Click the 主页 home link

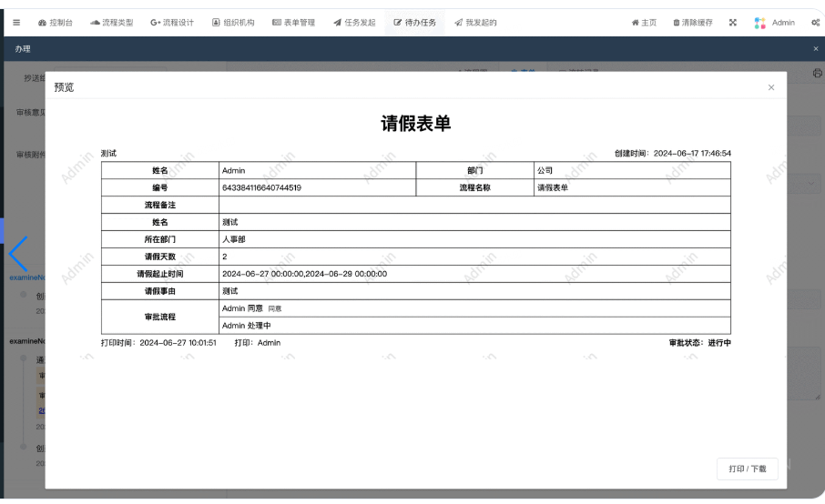tap(644, 23)
